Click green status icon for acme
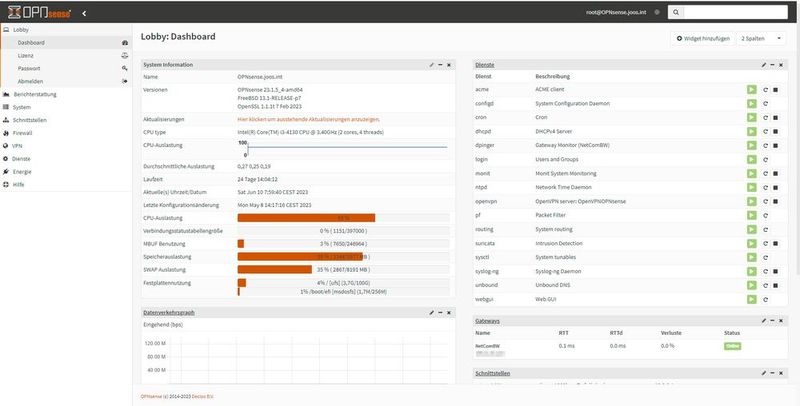Viewport: 800px width, 406px height. [x=752, y=90]
